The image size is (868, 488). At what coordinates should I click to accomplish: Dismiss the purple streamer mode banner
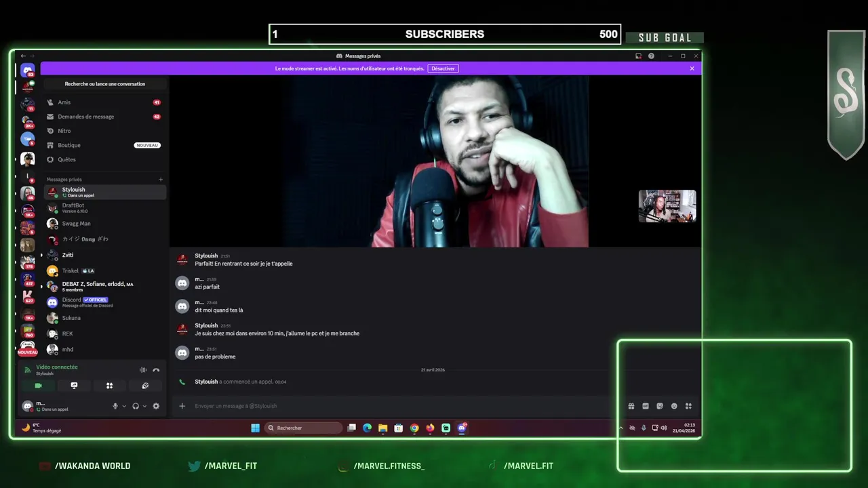(692, 68)
